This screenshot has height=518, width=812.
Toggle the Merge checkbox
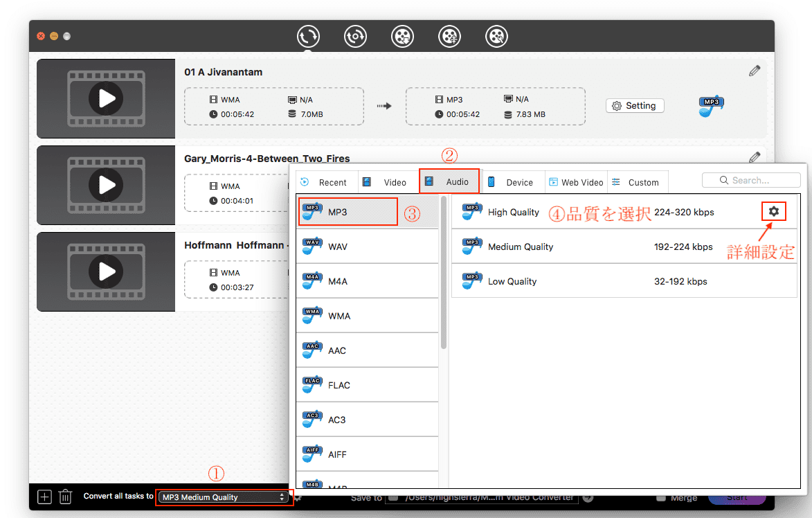coord(661,497)
